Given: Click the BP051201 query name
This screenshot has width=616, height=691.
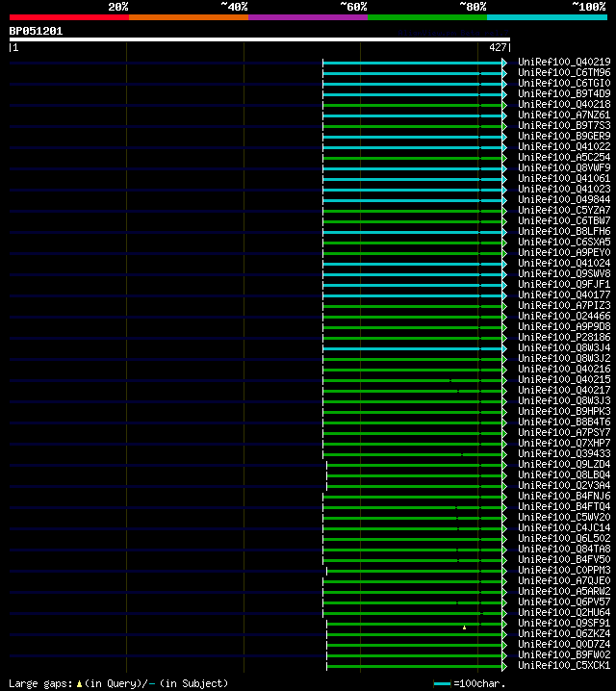Looking at the screenshot, I should pyautogui.click(x=36, y=32).
